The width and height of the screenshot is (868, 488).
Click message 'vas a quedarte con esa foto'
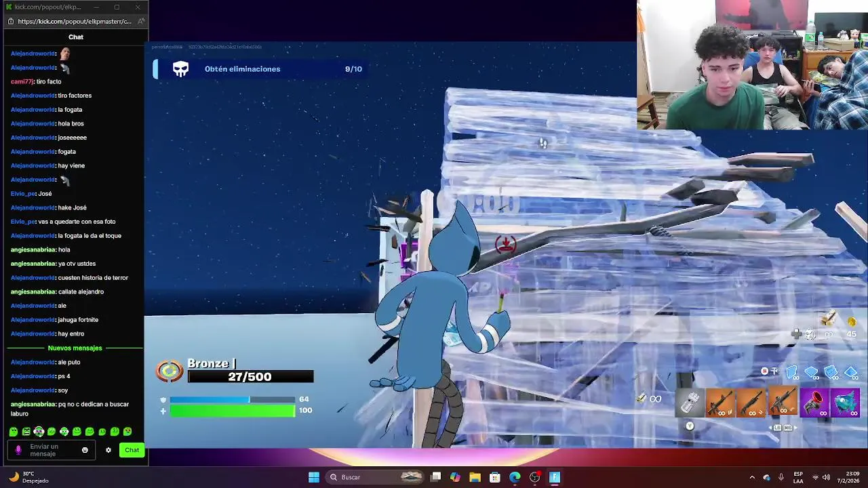coord(77,222)
